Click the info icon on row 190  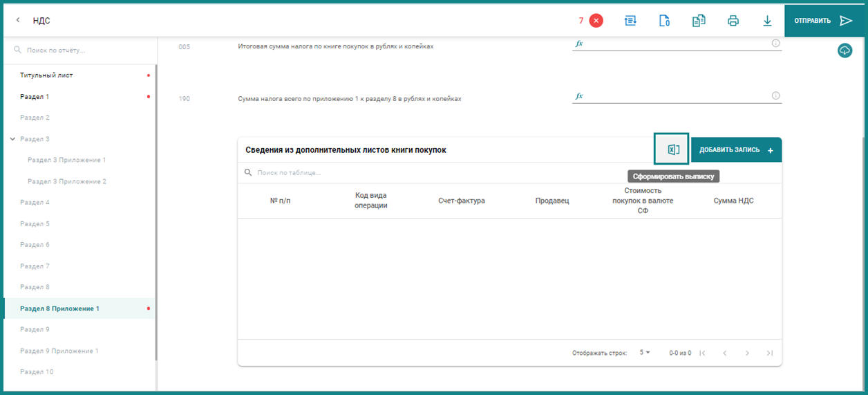[x=775, y=95]
